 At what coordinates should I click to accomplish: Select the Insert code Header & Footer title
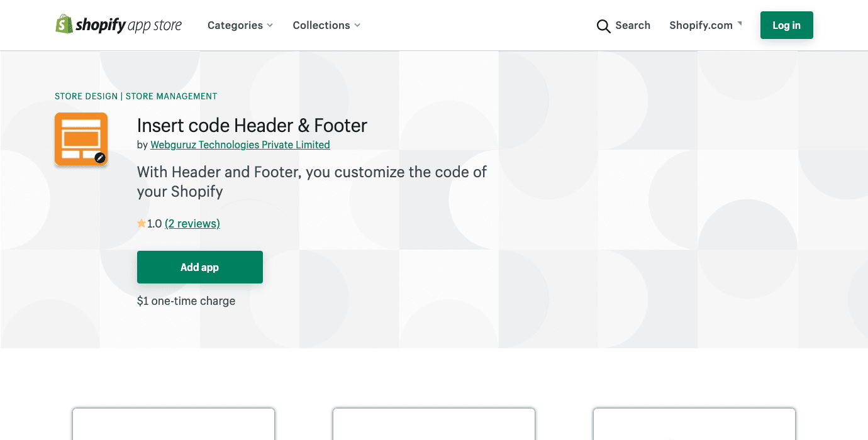pyautogui.click(x=252, y=126)
